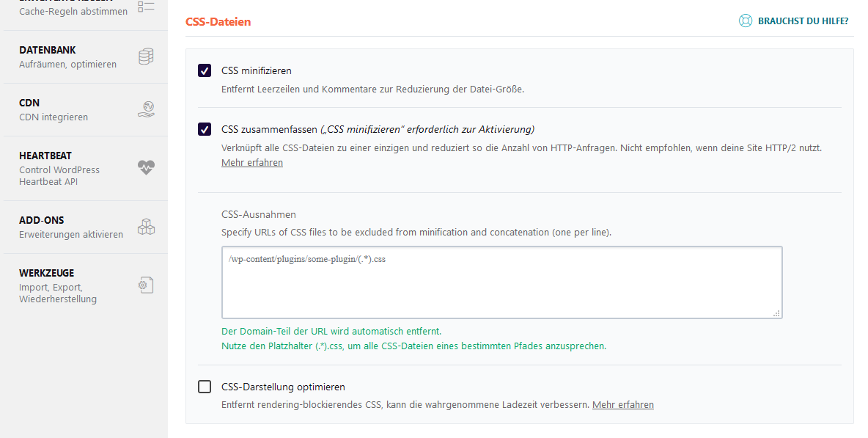The height and width of the screenshot is (438, 868).
Task: Click BRAUCHST DU HILFE? link
Action: pos(803,21)
